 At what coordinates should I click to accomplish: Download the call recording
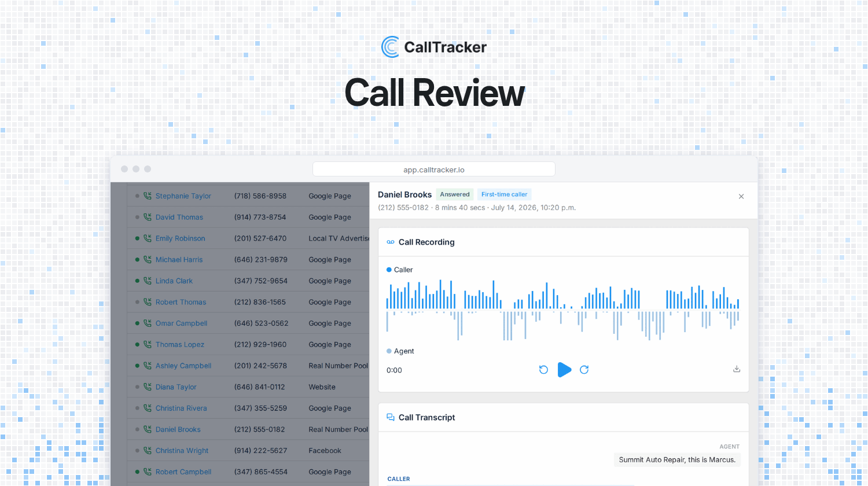coord(737,369)
